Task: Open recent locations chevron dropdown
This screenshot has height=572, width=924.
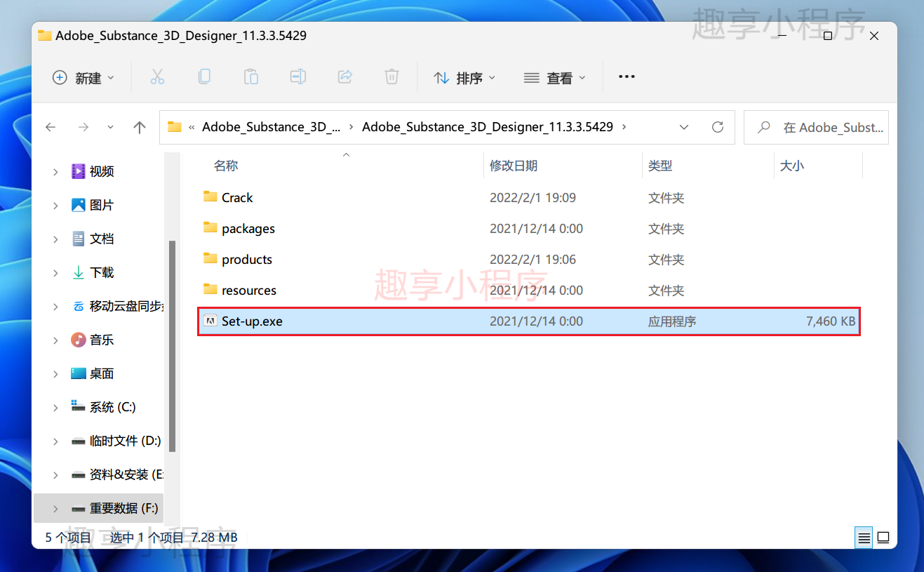Action: 110,127
